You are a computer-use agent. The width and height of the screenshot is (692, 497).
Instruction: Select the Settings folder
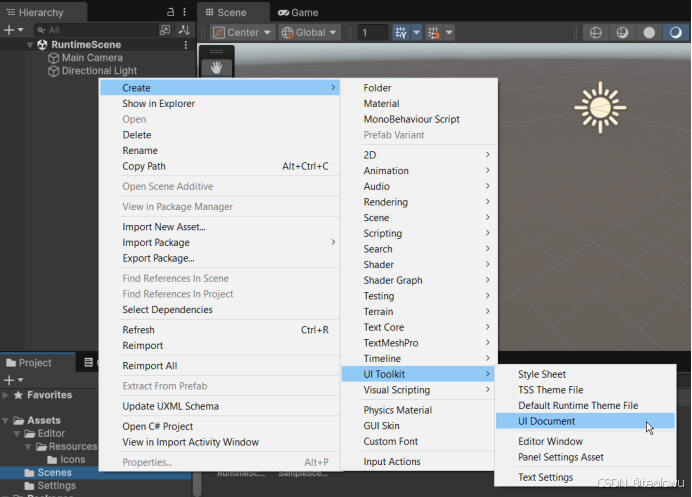coord(50,486)
